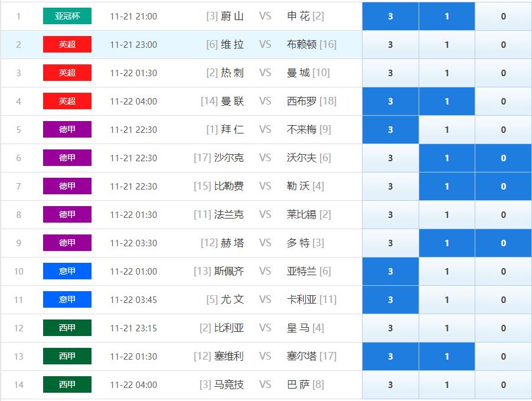Choose result 0 for 法兰克 vs 莱比锡
Image resolution: width=532 pixels, height=401 pixels.
click(503, 215)
